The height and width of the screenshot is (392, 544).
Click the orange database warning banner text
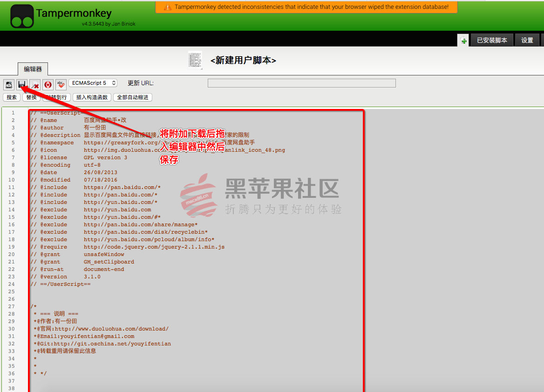pos(312,7)
